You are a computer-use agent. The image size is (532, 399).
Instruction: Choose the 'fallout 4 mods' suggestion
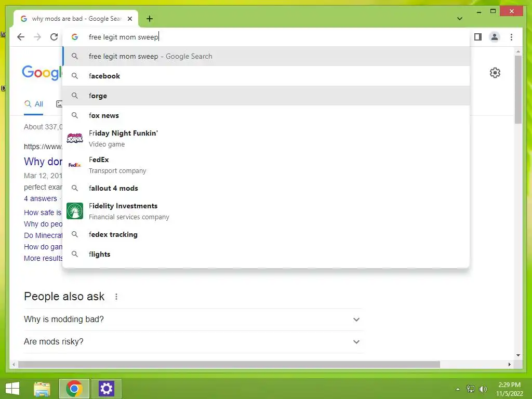pos(267,188)
